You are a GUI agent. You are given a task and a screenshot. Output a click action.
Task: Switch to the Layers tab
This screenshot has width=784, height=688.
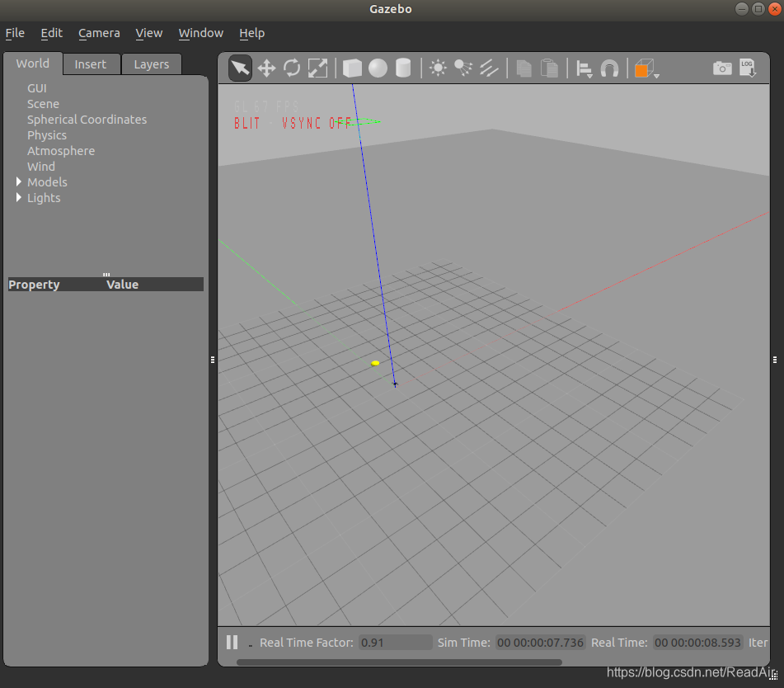pyautogui.click(x=152, y=64)
